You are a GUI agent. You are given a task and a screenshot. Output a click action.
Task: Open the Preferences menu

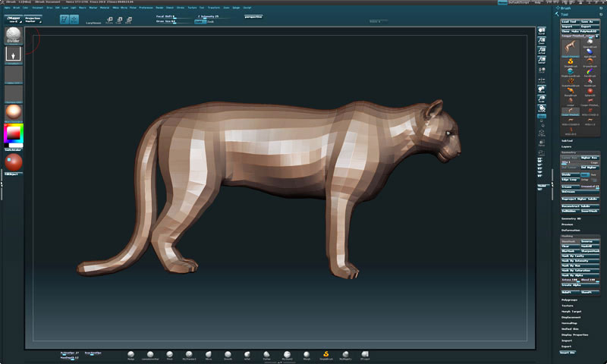[x=146, y=8]
